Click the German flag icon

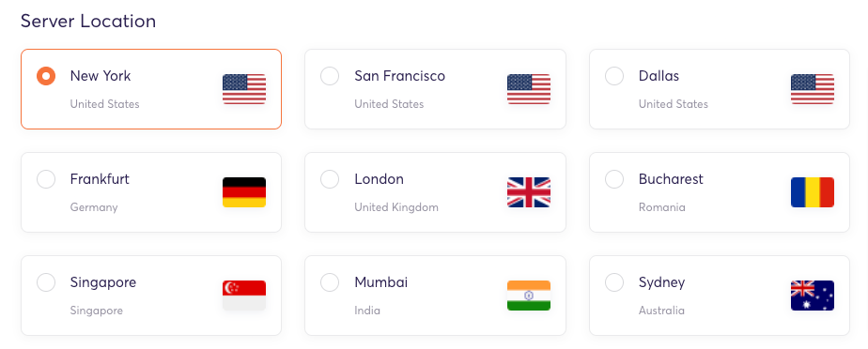click(244, 192)
